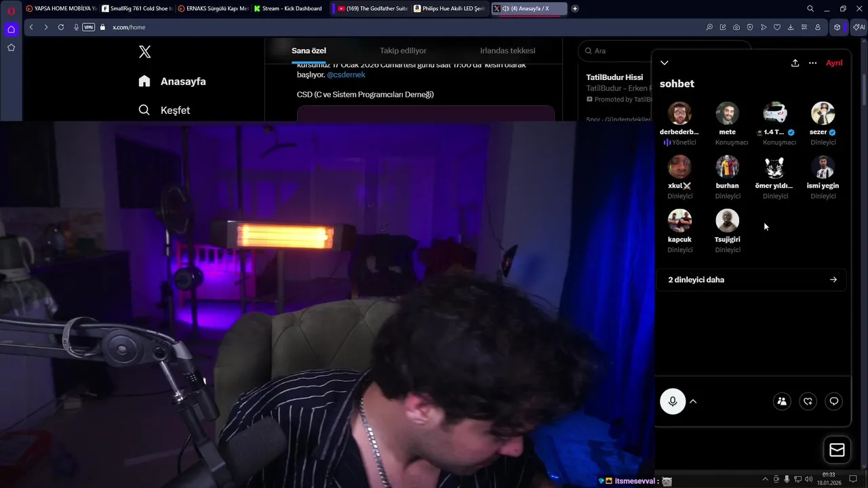The height and width of the screenshot is (488, 868).
Task: Open system volume speaker icon
Action: coord(808,479)
